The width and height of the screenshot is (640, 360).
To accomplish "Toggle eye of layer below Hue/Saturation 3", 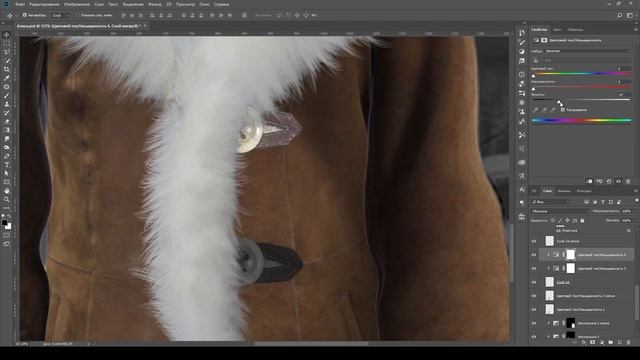I will tap(534, 282).
